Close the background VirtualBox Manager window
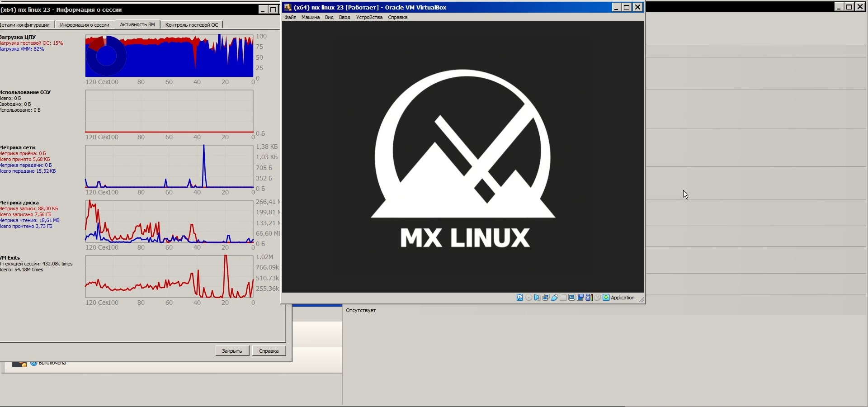Screen dimensions: 868x407 point(860,7)
